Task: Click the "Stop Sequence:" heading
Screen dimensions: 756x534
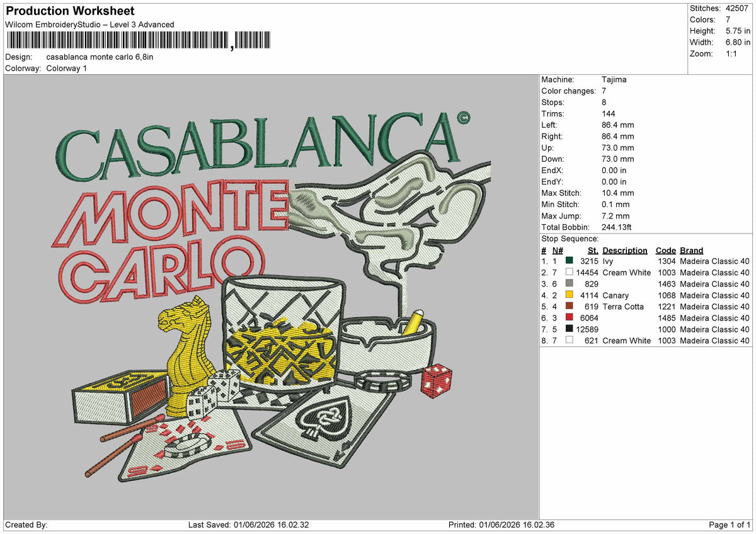Action: tap(570, 239)
